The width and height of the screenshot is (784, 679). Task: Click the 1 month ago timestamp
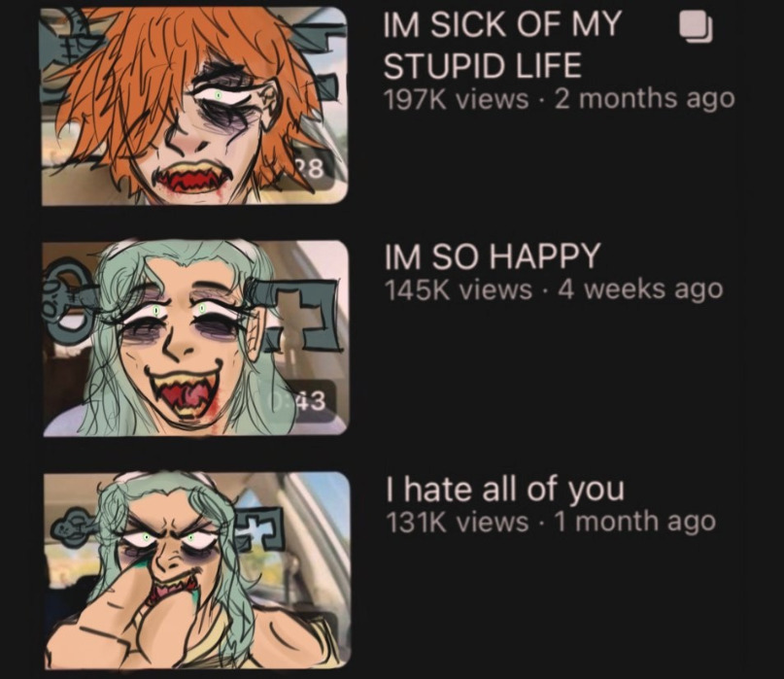(x=635, y=522)
